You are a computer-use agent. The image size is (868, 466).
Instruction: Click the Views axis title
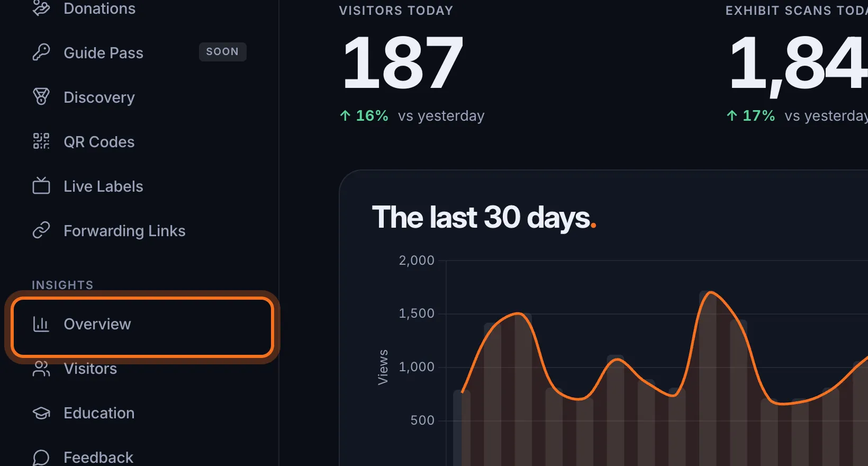click(383, 367)
